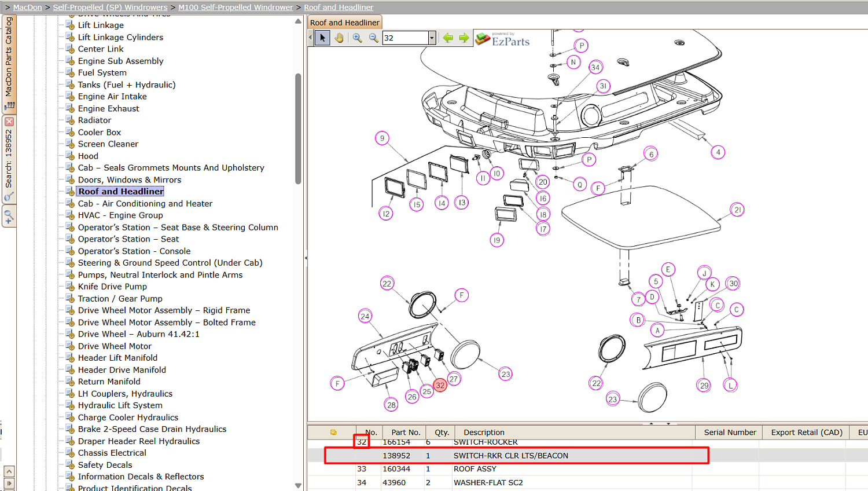Click the zoom in magnifier
Image resolution: width=868 pixels, height=491 pixels.
coord(357,38)
